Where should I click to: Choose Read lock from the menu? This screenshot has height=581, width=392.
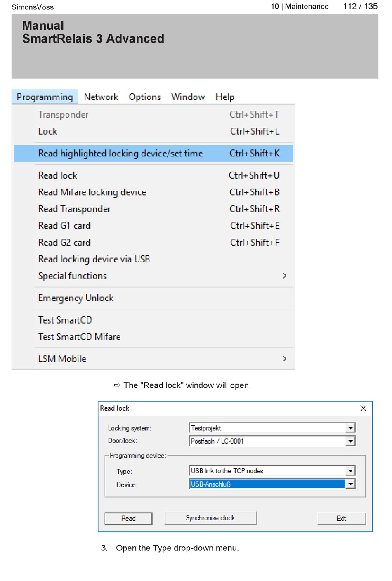153,175
